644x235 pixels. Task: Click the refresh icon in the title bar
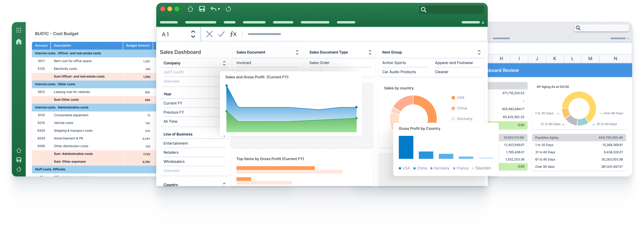coord(228,9)
